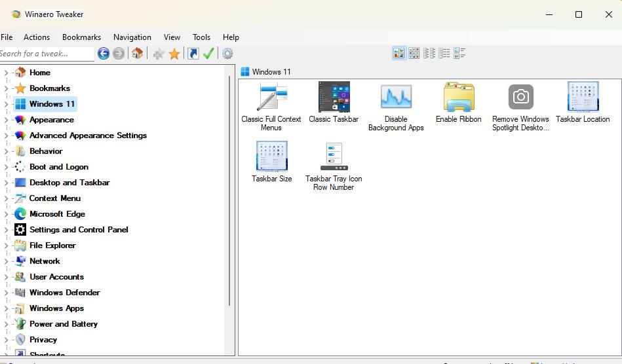Select Desktop and Taskbar in the tree

(69, 183)
